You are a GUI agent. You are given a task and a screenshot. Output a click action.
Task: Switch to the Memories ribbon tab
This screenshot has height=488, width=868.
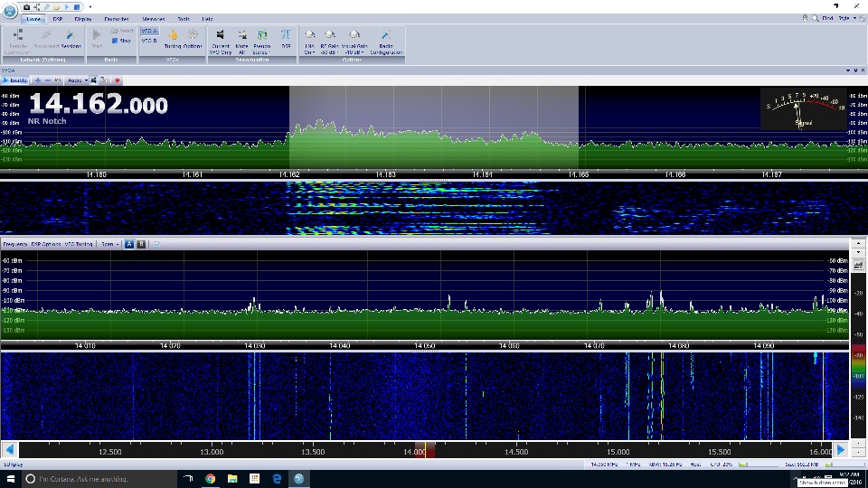point(154,19)
